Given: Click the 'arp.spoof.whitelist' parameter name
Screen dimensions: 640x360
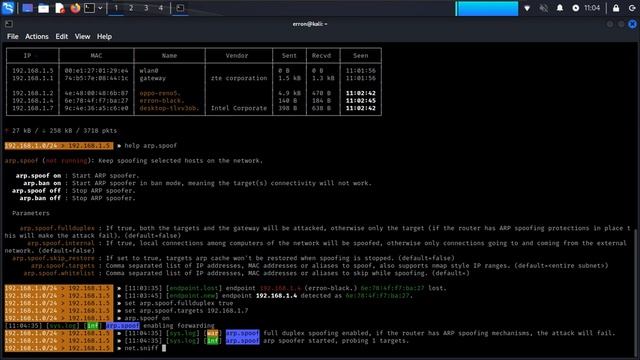Looking at the screenshot, I should pos(59,273).
